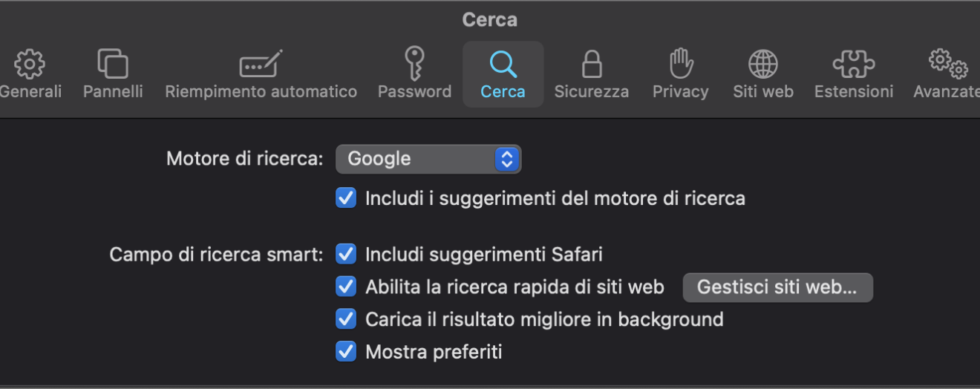This screenshot has width=980, height=389.
Task: Open the Siti web globe icon
Action: (763, 65)
